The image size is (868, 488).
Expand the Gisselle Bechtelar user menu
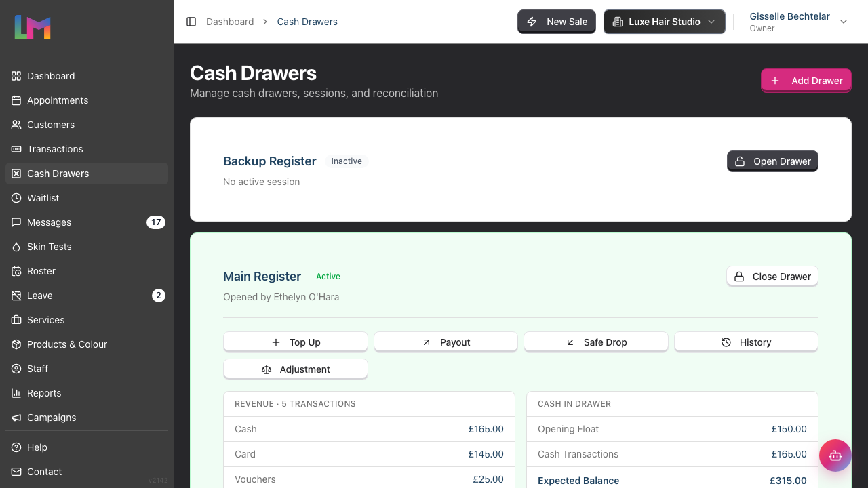pos(798,22)
